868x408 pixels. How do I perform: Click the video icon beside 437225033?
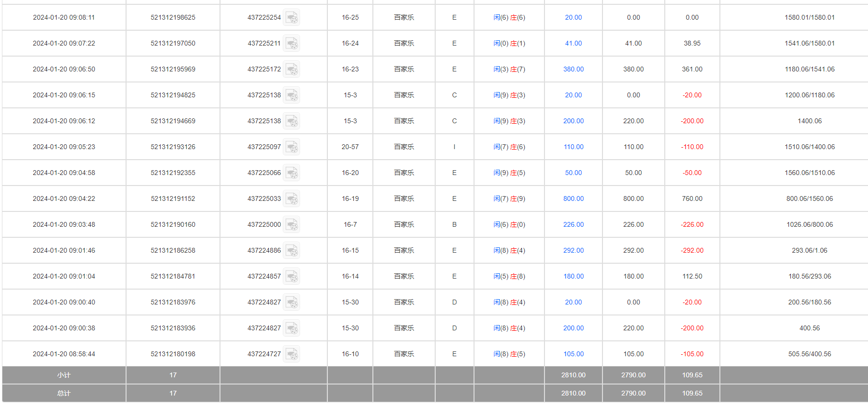291,199
